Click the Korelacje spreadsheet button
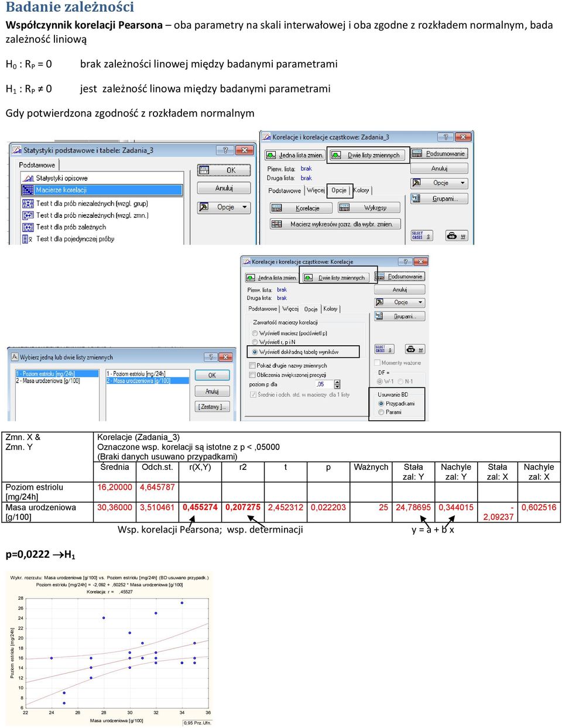 [x=301, y=208]
